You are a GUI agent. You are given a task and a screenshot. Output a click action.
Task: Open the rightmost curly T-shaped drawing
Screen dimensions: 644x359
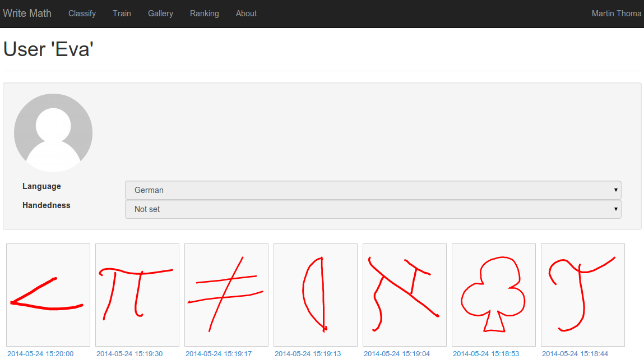tap(583, 294)
